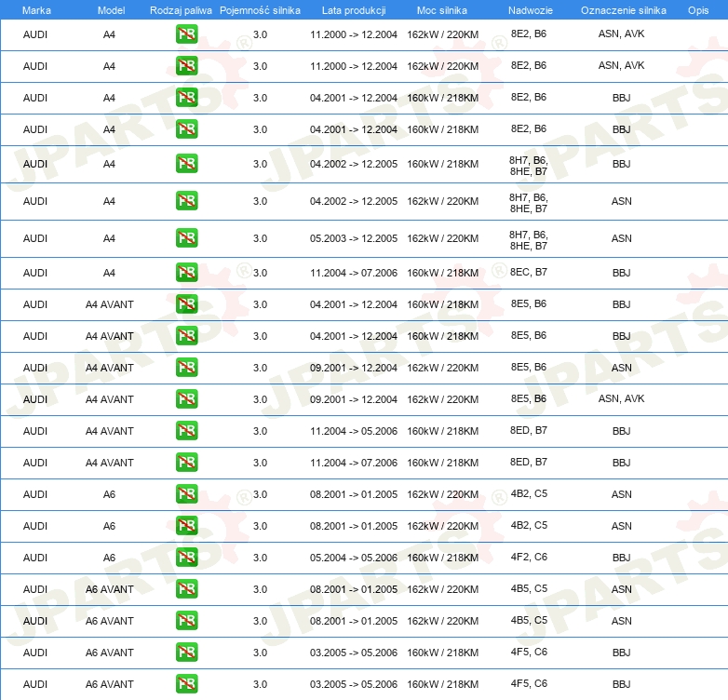Select fuel icon in A4 Avant ASN, AVK row
Screen dimensions: 728x700
pos(186,399)
